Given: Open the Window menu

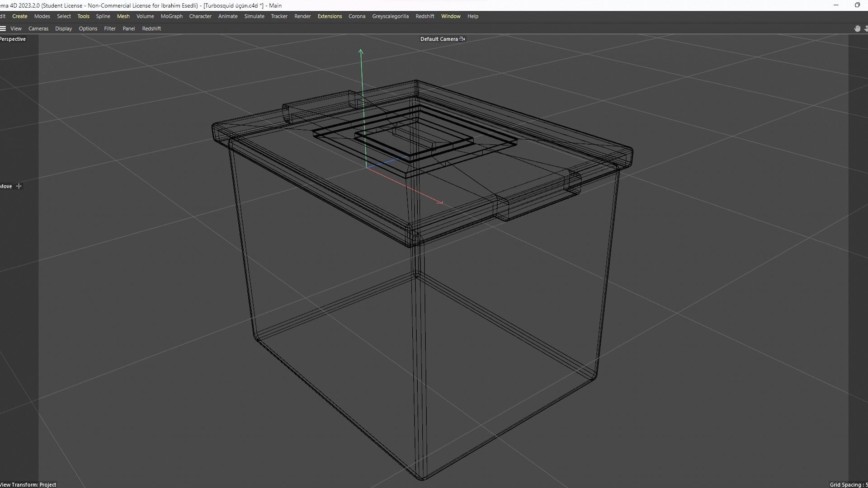Looking at the screenshot, I should tap(451, 16).
